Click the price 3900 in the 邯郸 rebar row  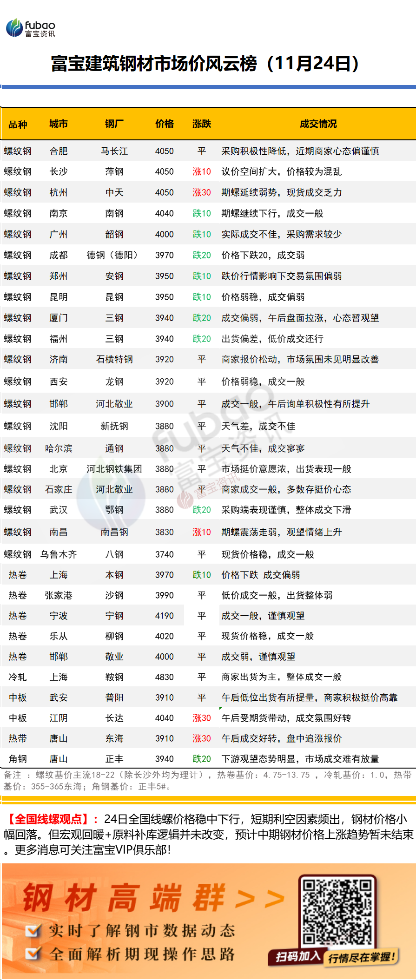(x=165, y=404)
